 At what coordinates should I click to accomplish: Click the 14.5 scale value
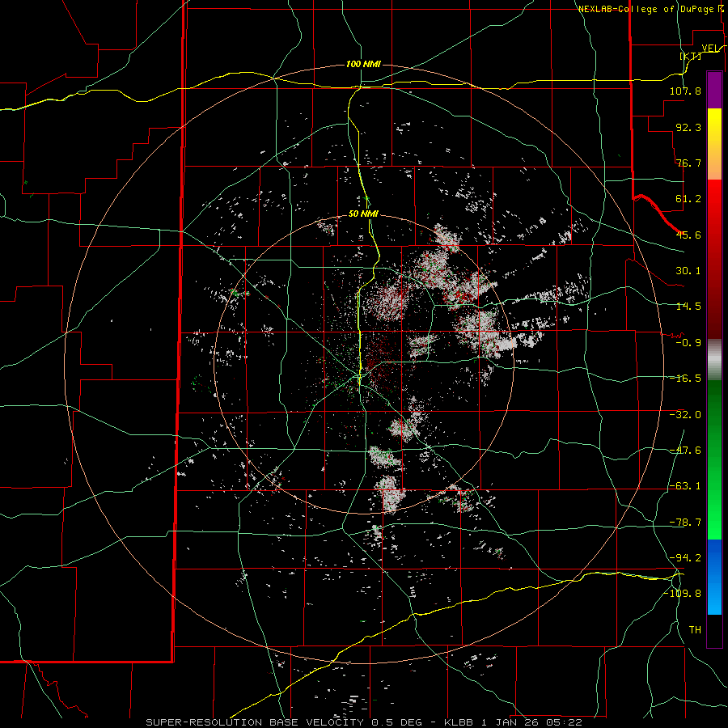688,307
